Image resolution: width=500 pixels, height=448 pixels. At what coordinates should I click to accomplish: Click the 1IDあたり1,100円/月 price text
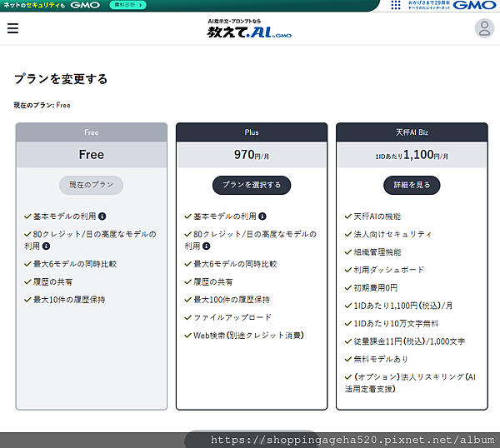(412, 155)
